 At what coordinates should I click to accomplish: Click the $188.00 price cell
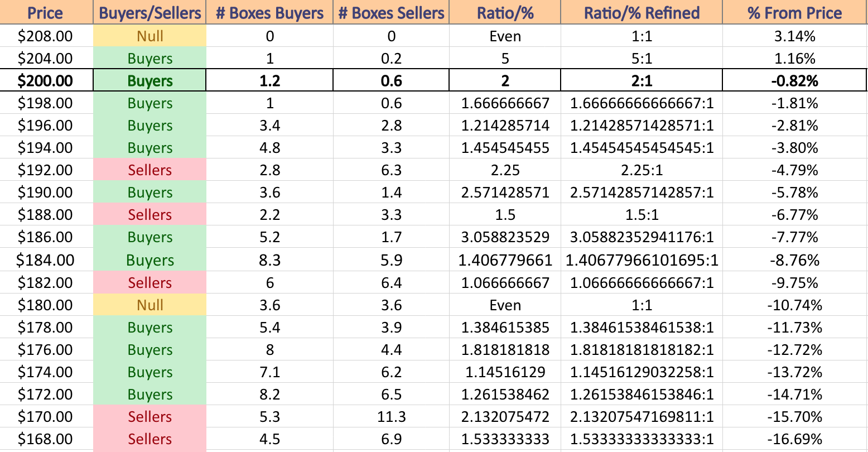46,215
